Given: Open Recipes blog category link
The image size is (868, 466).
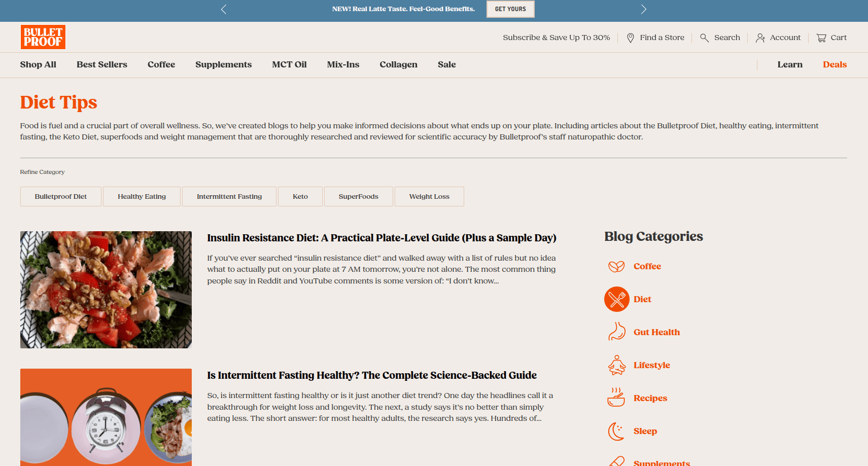Looking at the screenshot, I should click(650, 398).
